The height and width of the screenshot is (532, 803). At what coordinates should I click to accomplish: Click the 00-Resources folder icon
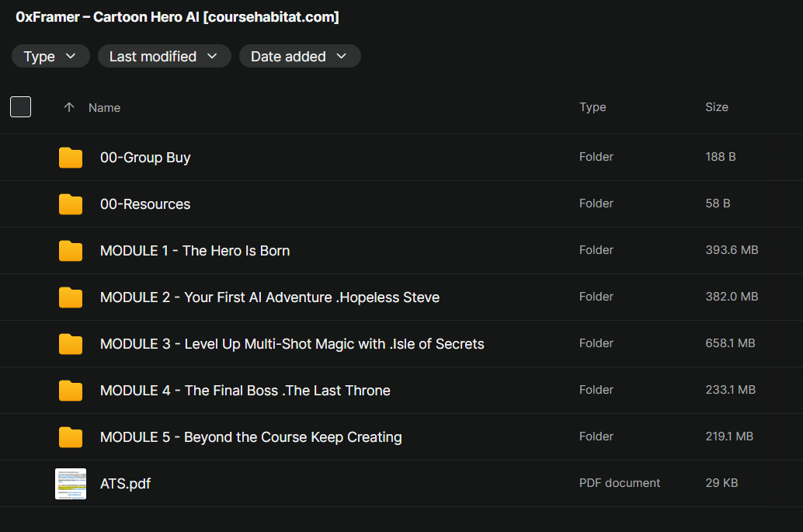(x=71, y=204)
